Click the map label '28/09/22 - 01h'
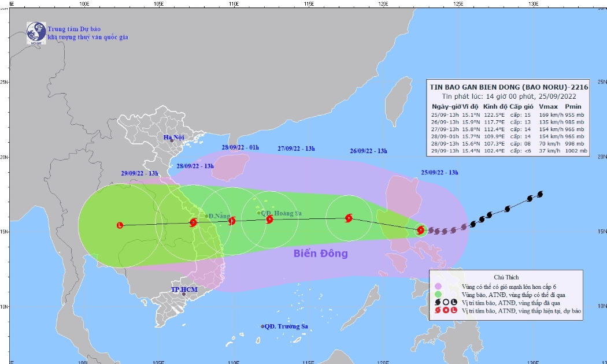 [240, 147]
